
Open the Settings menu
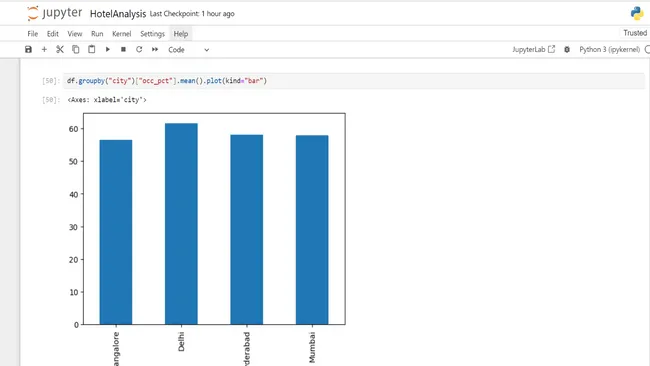152,34
